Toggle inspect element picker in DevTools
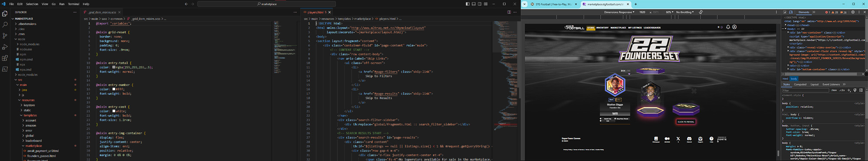868x161 pixels. click(785, 12)
